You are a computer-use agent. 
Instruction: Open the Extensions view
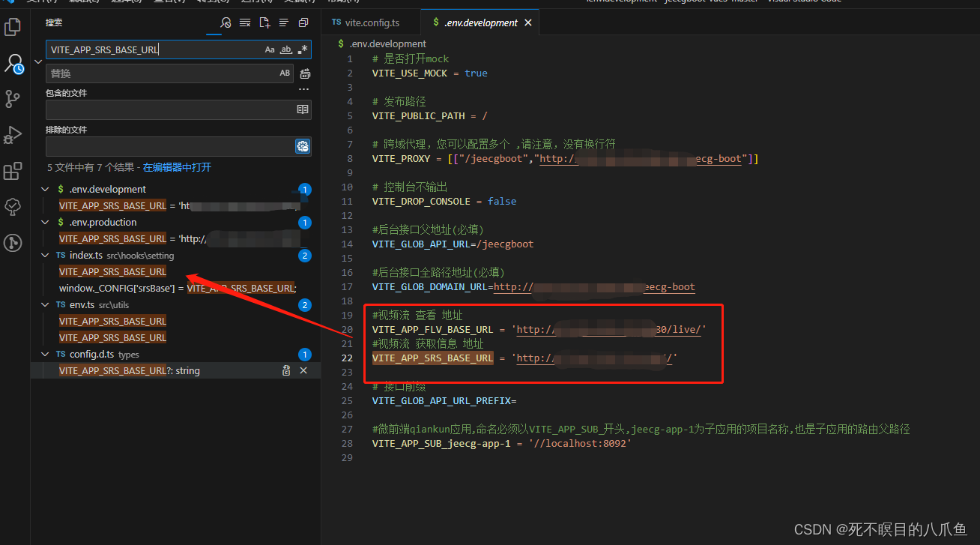tap(13, 171)
